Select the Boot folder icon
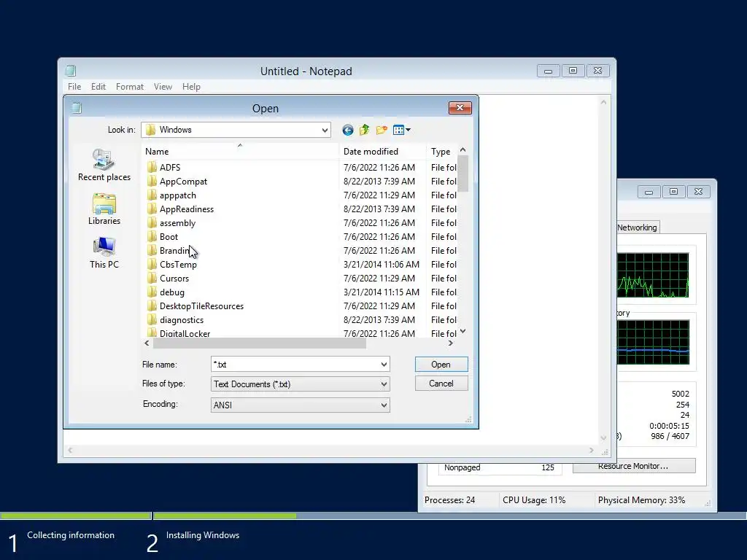Screen dimensions: 747x560 tap(152, 236)
